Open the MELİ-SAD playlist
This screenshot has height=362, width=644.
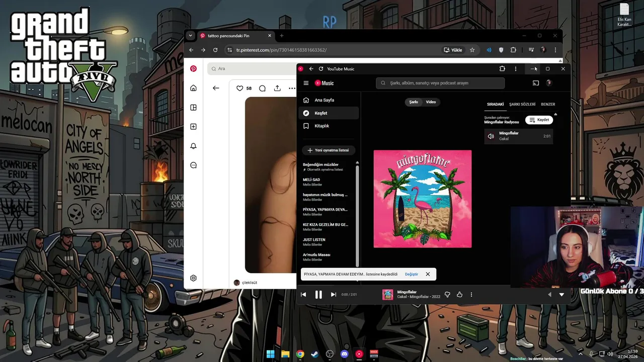click(x=327, y=182)
